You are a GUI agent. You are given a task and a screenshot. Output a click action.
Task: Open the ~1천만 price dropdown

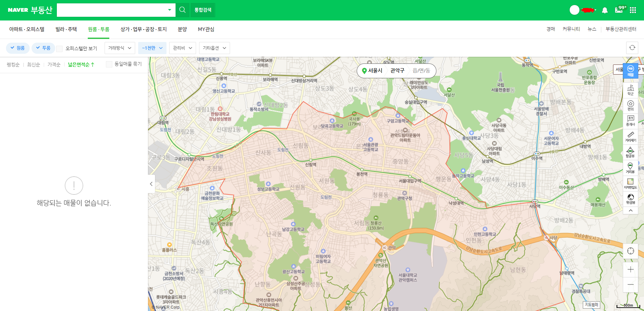coord(152,48)
